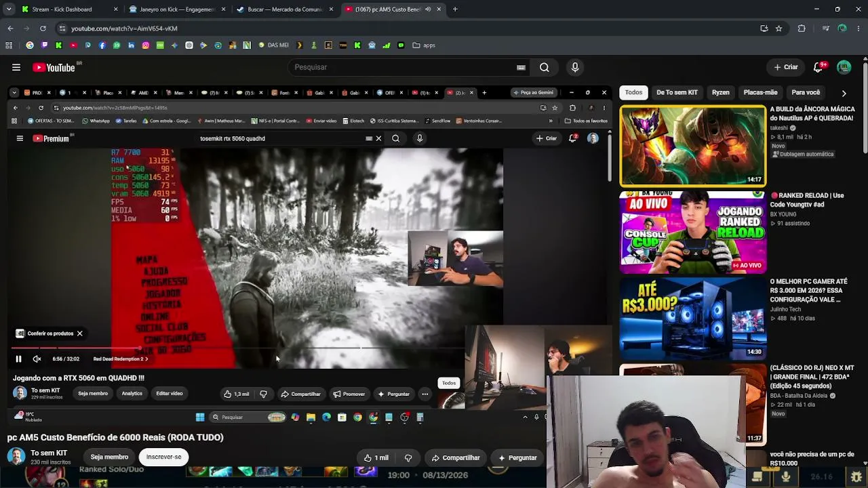868x488 pixels.
Task: Bookmark this page with the star icon
Action: (778, 28)
